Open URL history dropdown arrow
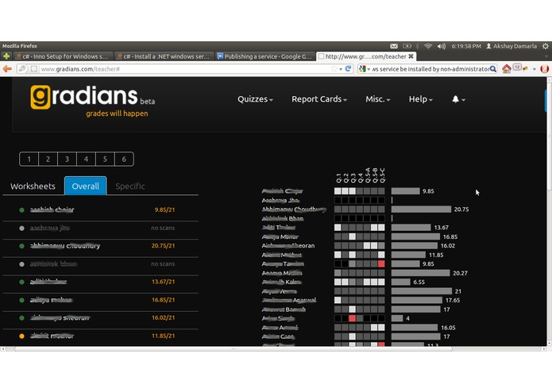The width and height of the screenshot is (552, 392). coord(341,69)
